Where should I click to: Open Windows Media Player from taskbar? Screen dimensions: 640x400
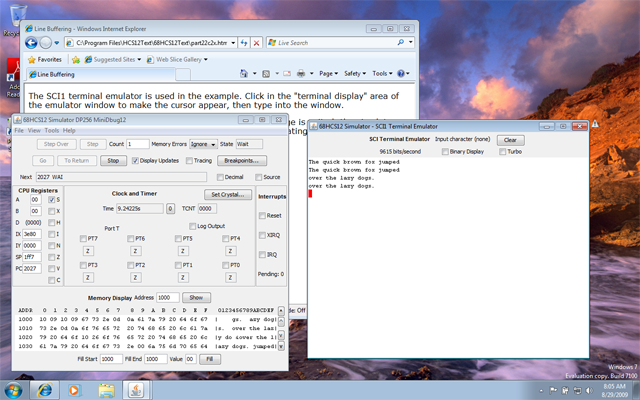click(74, 390)
